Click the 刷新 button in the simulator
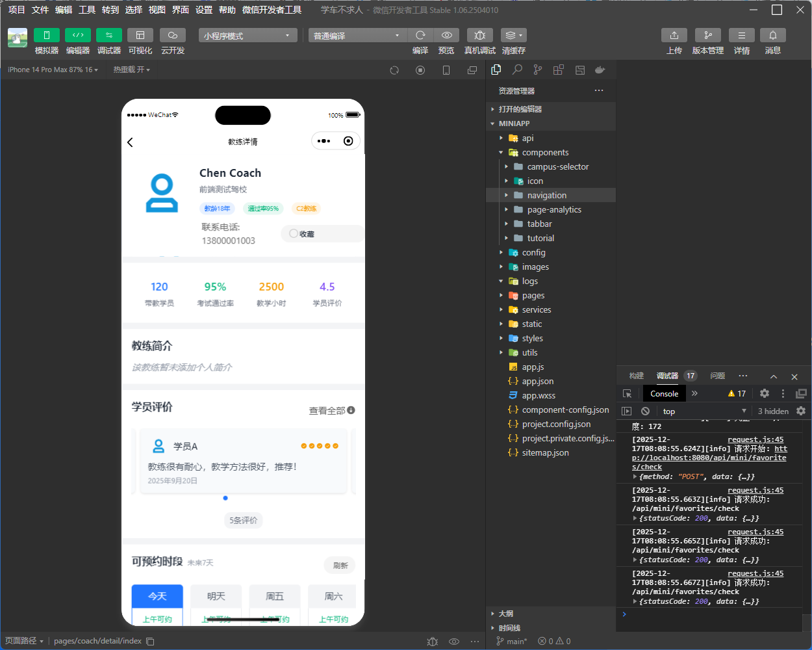Viewport: 812px width, 650px height. point(340,565)
